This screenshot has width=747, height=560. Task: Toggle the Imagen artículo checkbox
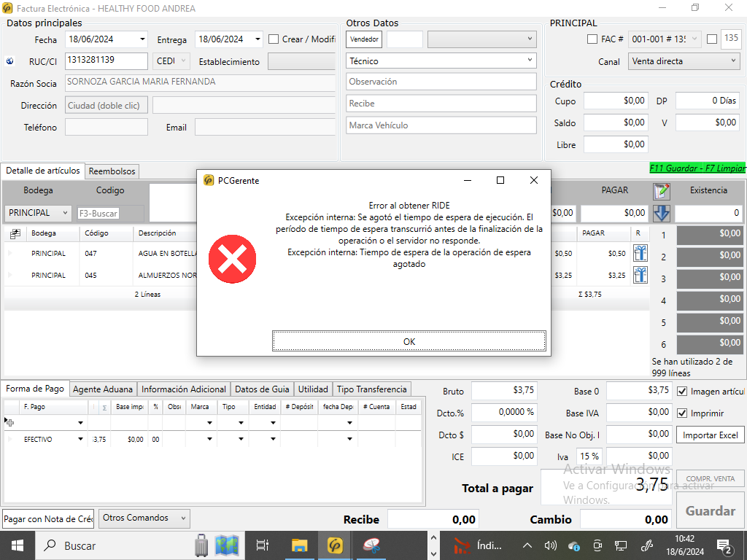click(682, 391)
